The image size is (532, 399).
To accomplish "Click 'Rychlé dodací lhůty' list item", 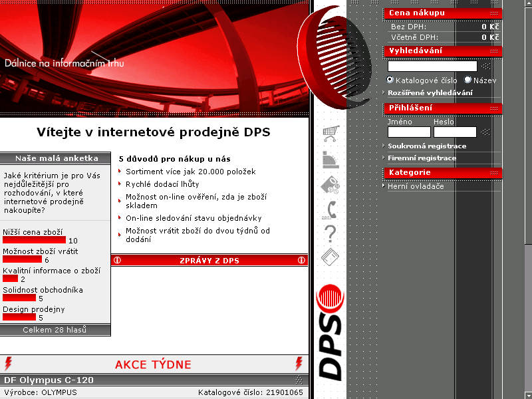I will (162, 184).
